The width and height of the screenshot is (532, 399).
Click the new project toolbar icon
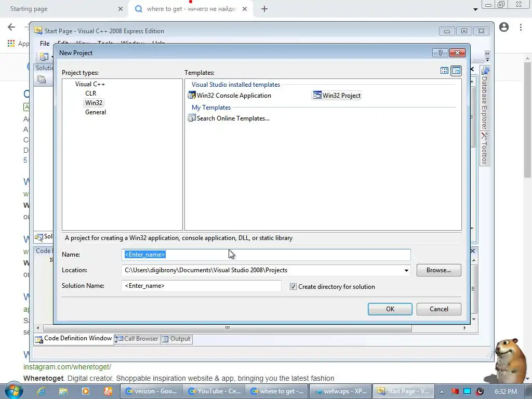click(x=44, y=57)
